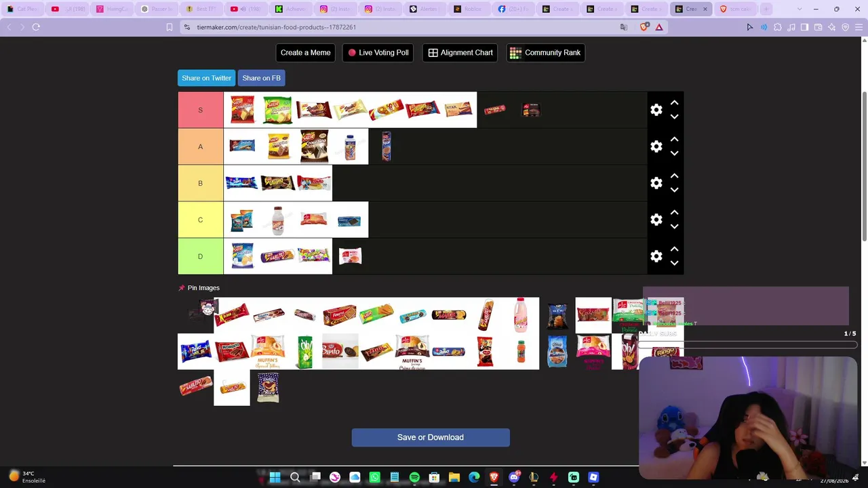The height and width of the screenshot is (488, 868).
Task: Switch to the Roblox tab
Action: (x=469, y=9)
